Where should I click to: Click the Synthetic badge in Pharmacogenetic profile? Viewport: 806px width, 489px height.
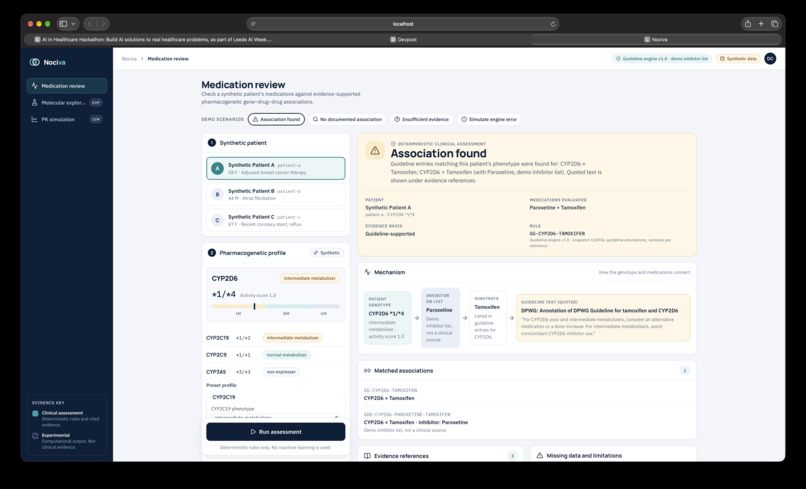(x=326, y=253)
